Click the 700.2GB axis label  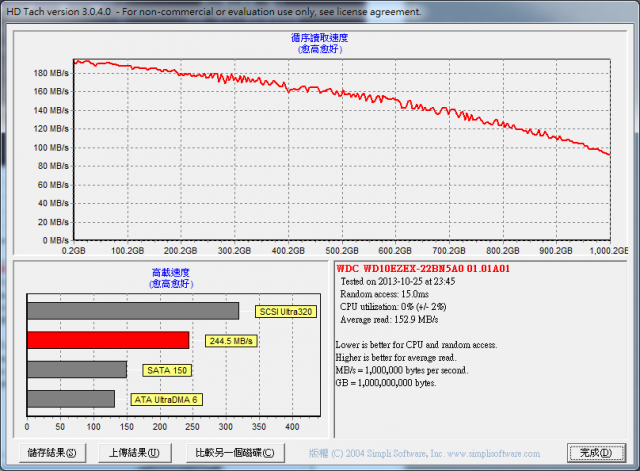[449, 251]
